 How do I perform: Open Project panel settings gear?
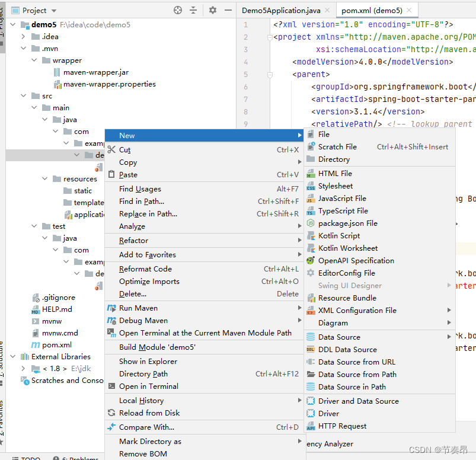tap(212, 10)
